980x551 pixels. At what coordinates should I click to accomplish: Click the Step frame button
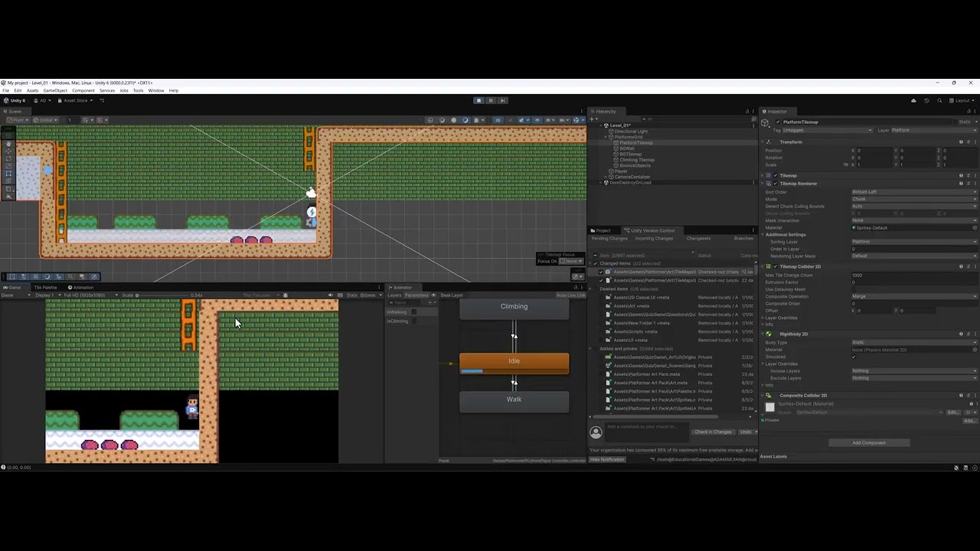[x=503, y=100]
